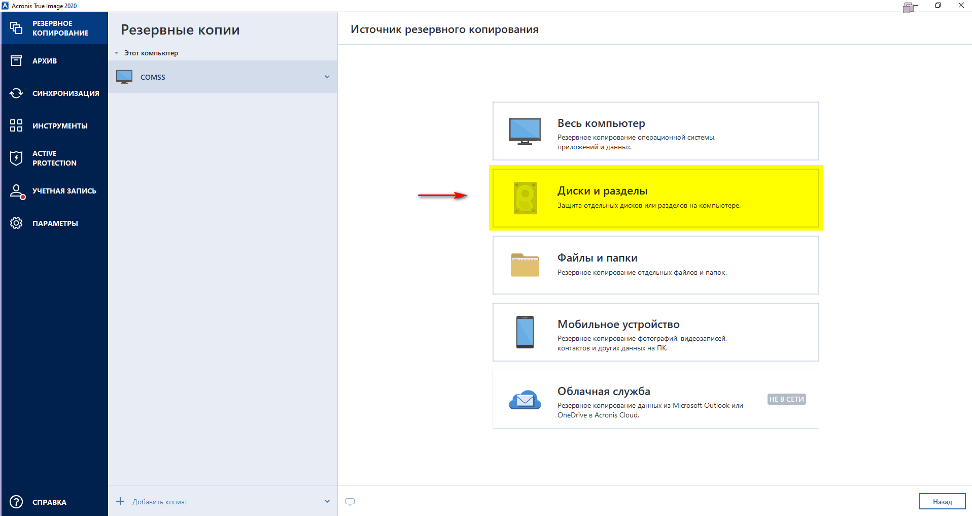The image size is (972, 516).
Task: Select the Весь компьютер backup source
Action: pyautogui.click(x=655, y=130)
